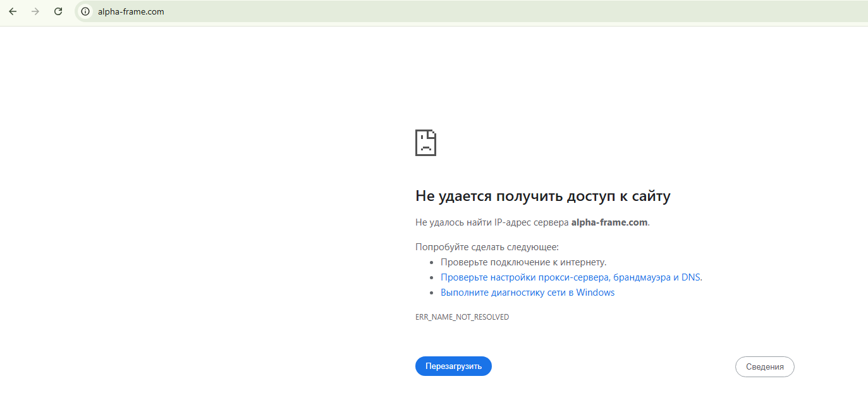Click bold alpha-frame.com in error message
868x417 pixels.
(609, 222)
